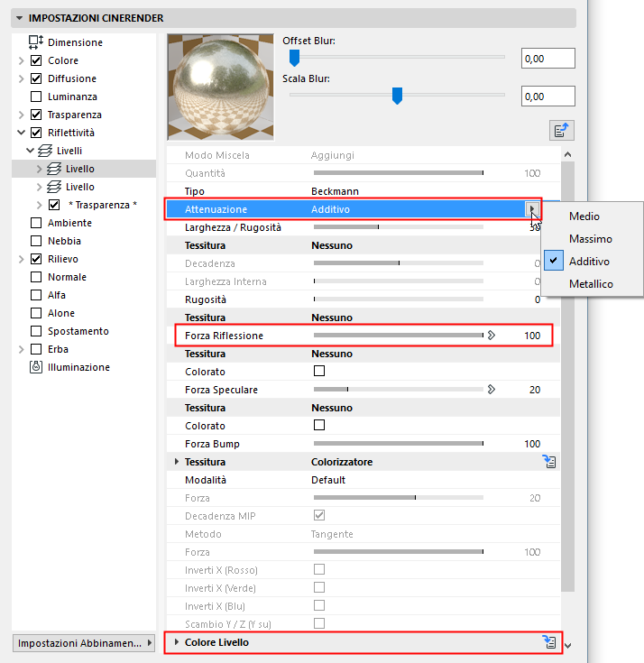Click the Forza Bump slider bar
This screenshot has height=663, width=644.
tap(399, 444)
